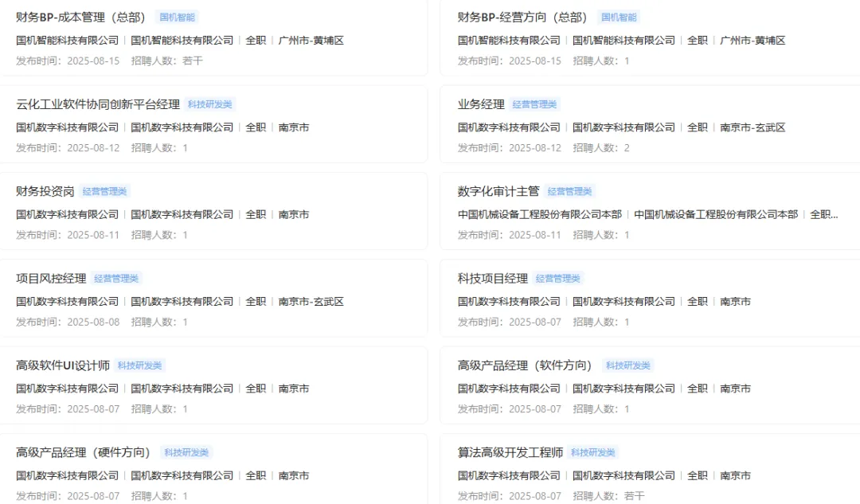
Task: Open the 业务经理 job title
Action: tap(481, 104)
